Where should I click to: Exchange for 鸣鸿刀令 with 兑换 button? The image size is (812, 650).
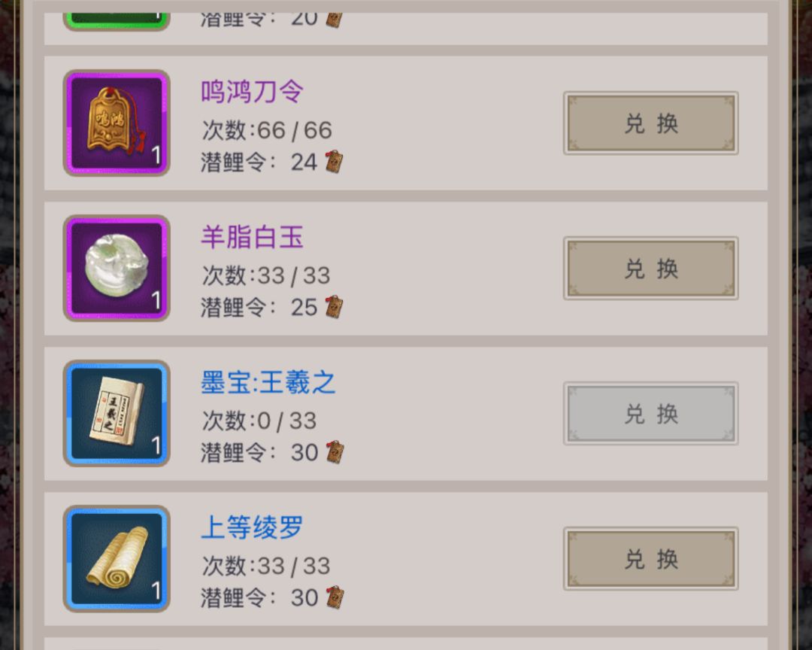pos(651,123)
